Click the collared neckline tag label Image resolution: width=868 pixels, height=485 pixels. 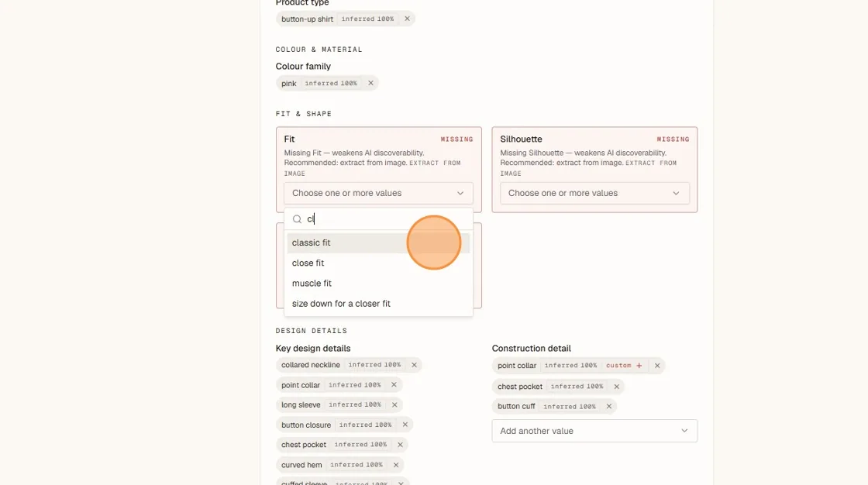click(311, 365)
